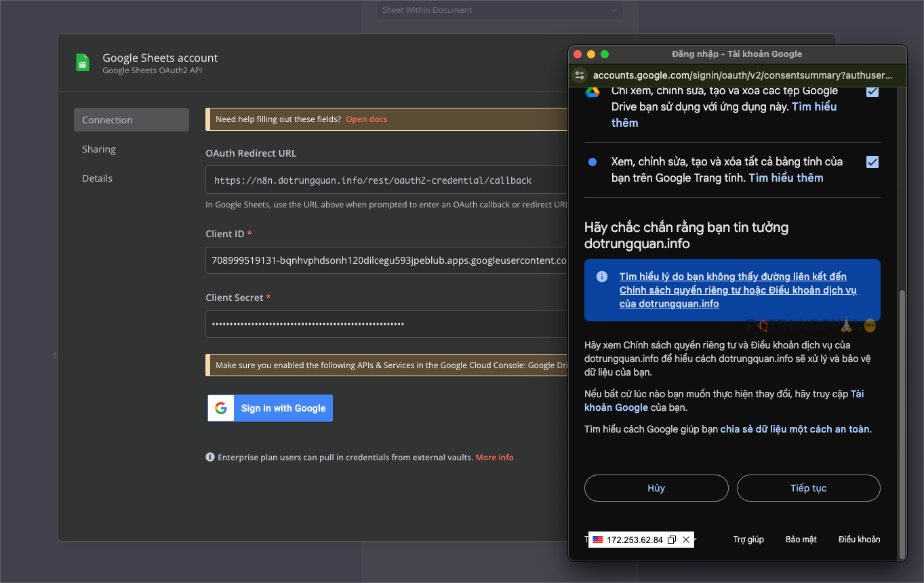
Task: Click the US flag icon in IP badge
Action: 598,540
